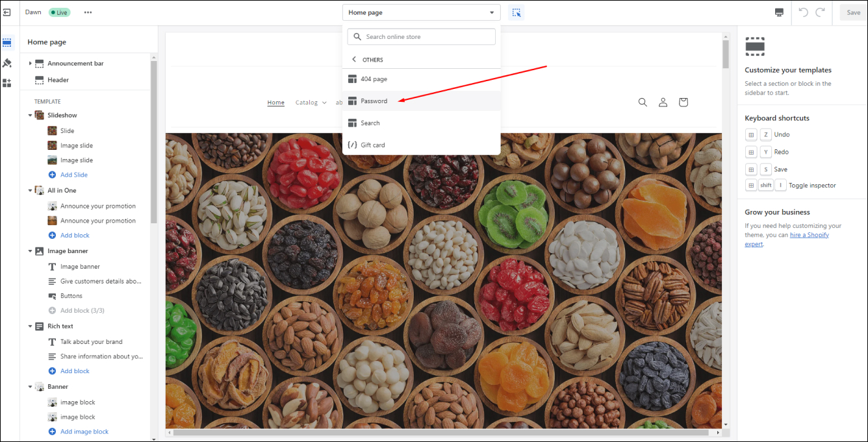This screenshot has width=868, height=442.
Task: Click the Image banner section icon
Action: tap(40, 251)
